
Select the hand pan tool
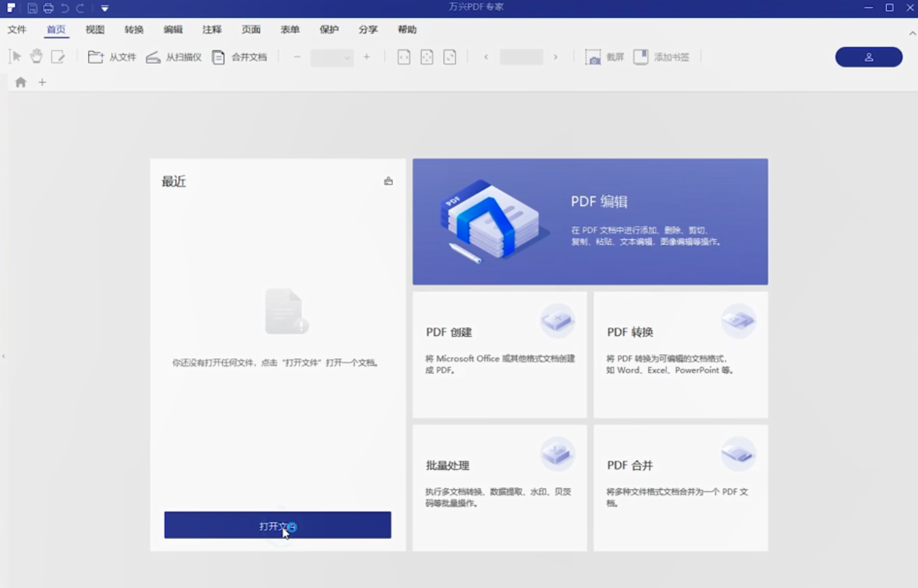point(36,57)
